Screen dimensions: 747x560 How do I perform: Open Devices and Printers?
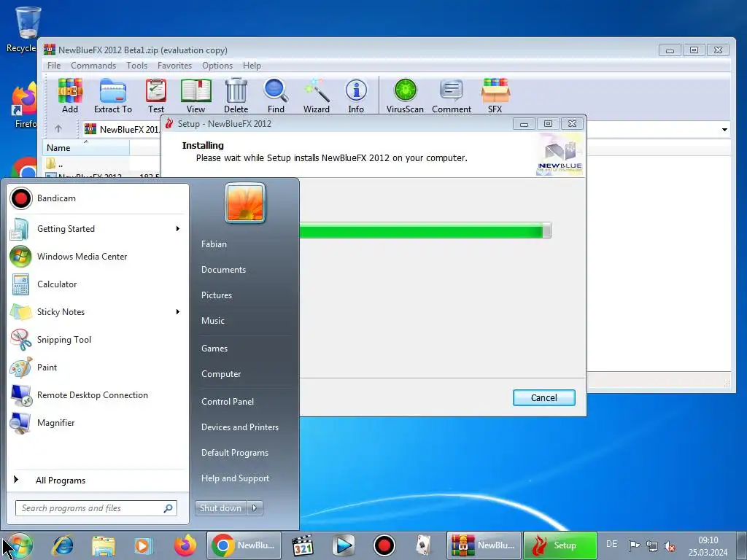239,427
